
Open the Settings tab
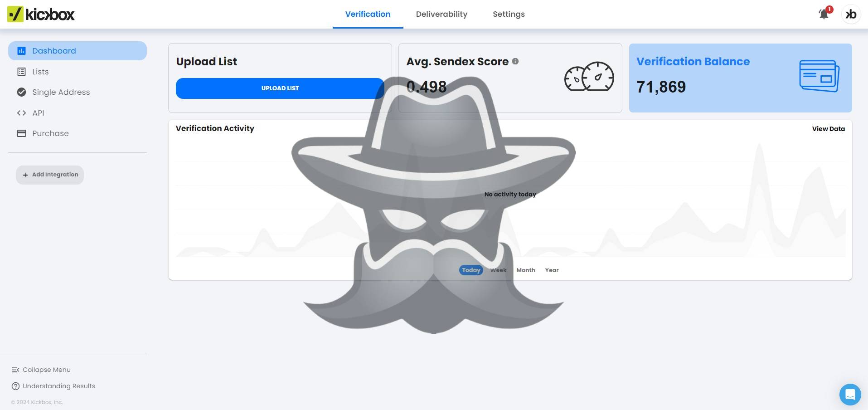509,14
